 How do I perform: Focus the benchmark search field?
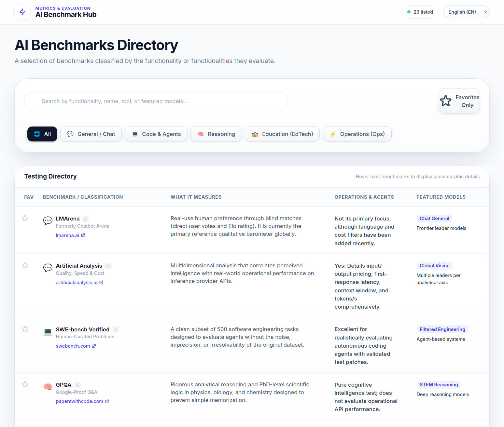[x=155, y=101]
